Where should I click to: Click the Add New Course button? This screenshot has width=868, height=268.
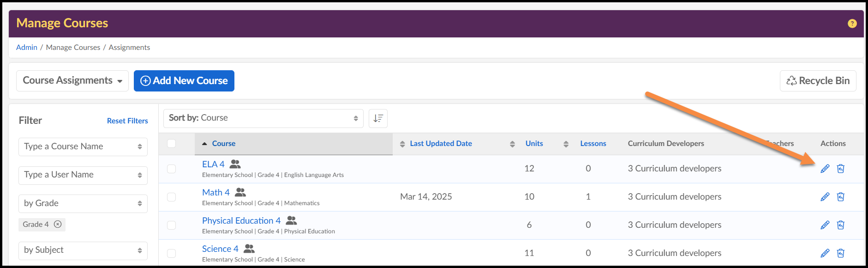[x=184, y=81]
